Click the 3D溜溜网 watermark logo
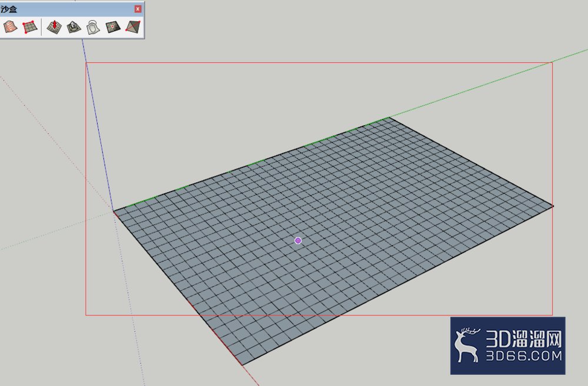 click(508, 345)
